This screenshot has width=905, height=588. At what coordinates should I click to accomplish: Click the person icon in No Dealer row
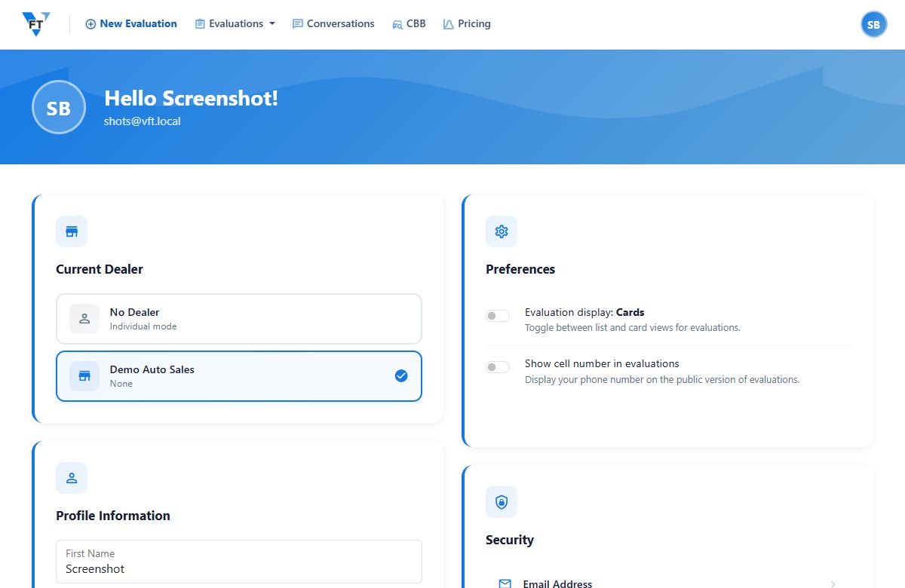84,319
